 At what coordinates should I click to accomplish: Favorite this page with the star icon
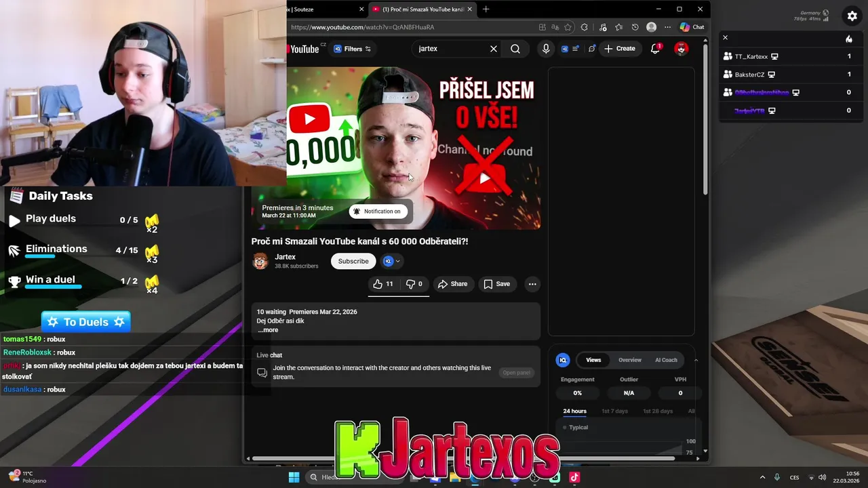568,27
